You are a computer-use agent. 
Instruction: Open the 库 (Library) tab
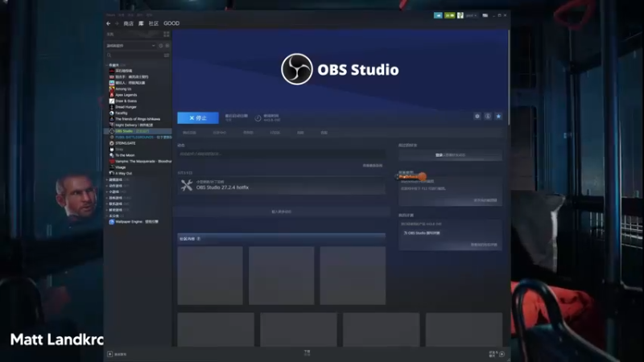point(141,23)
